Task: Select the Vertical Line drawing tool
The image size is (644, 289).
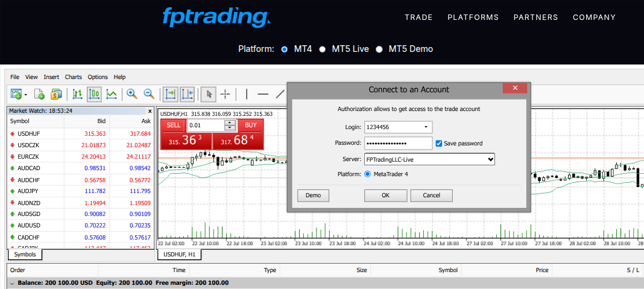Action: point(247,94)
